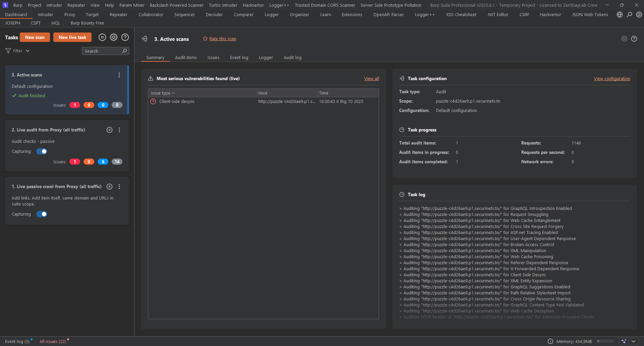Pause the Live passive crawl from Proxy task

coord(109,187)
